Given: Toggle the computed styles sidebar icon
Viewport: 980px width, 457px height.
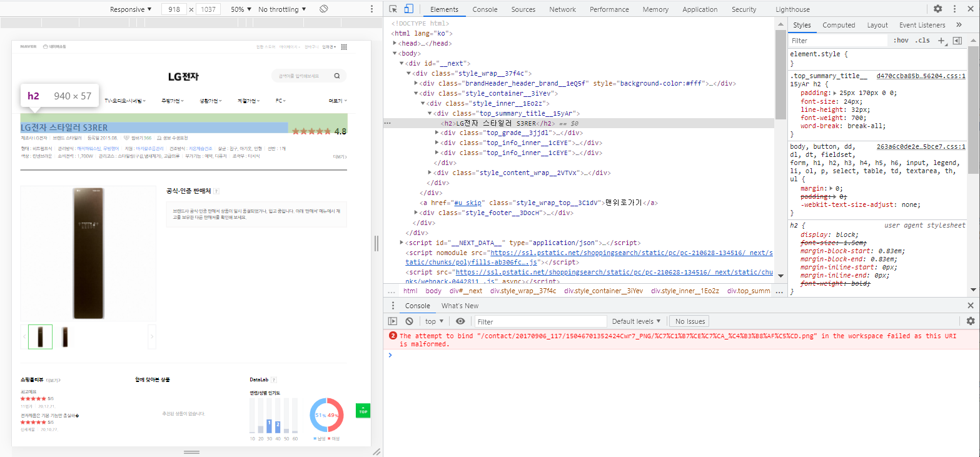Looking at the screenshot, I should pyautogui.click(x=957, y=41).
